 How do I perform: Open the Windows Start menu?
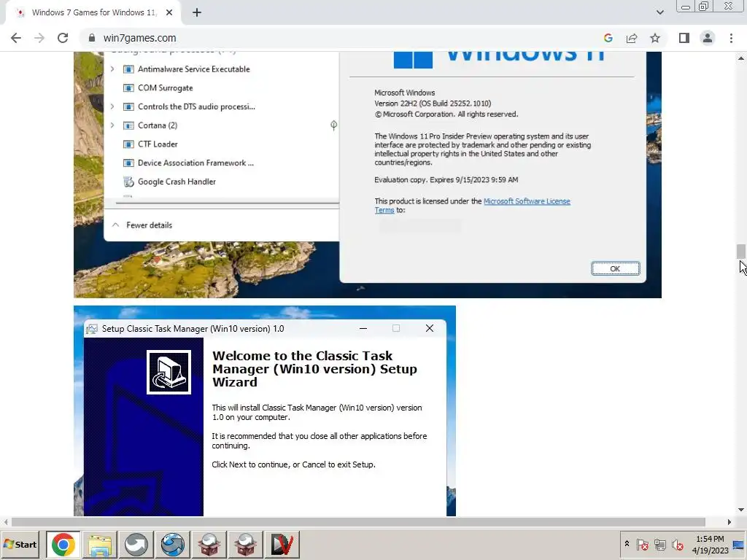point(20,544)
